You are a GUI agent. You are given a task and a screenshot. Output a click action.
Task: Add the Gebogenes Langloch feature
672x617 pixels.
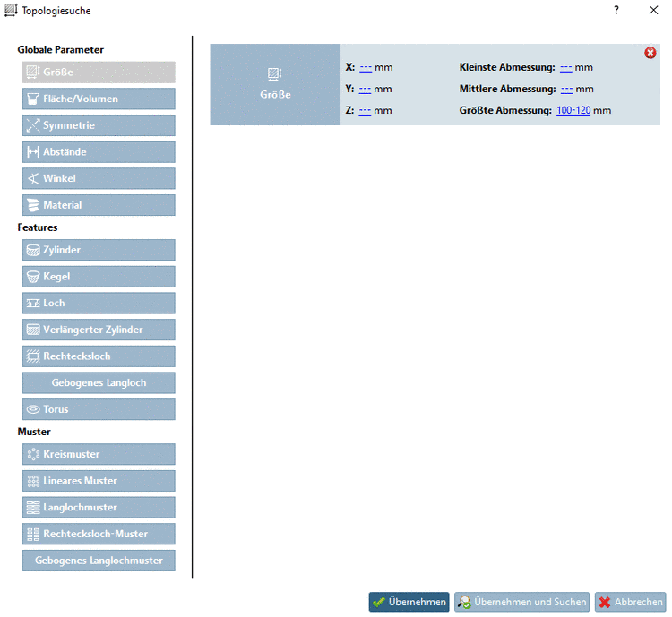click(99, 382)
